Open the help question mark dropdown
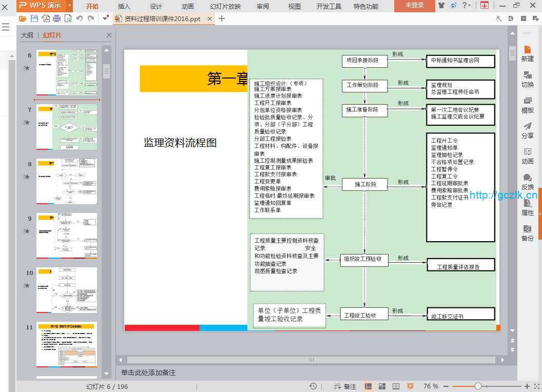The width and height of the screenshot is (542, 392). click(x=466, y=6)
